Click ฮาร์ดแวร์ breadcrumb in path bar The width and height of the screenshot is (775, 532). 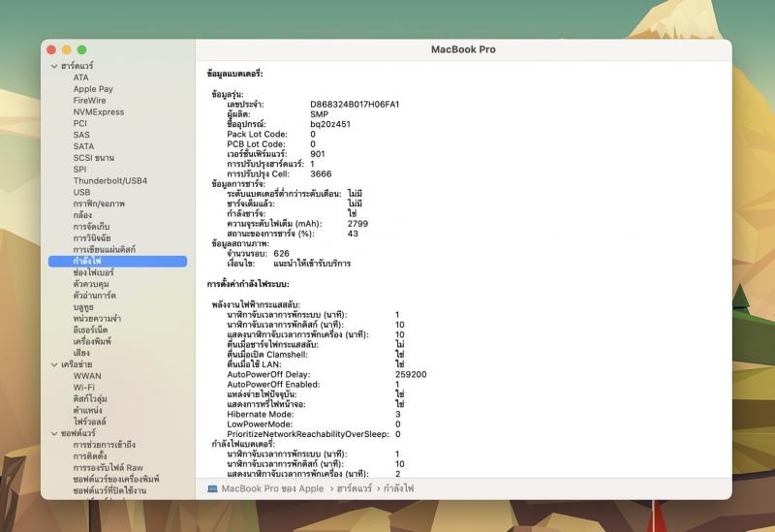click(x=355, y=488)
